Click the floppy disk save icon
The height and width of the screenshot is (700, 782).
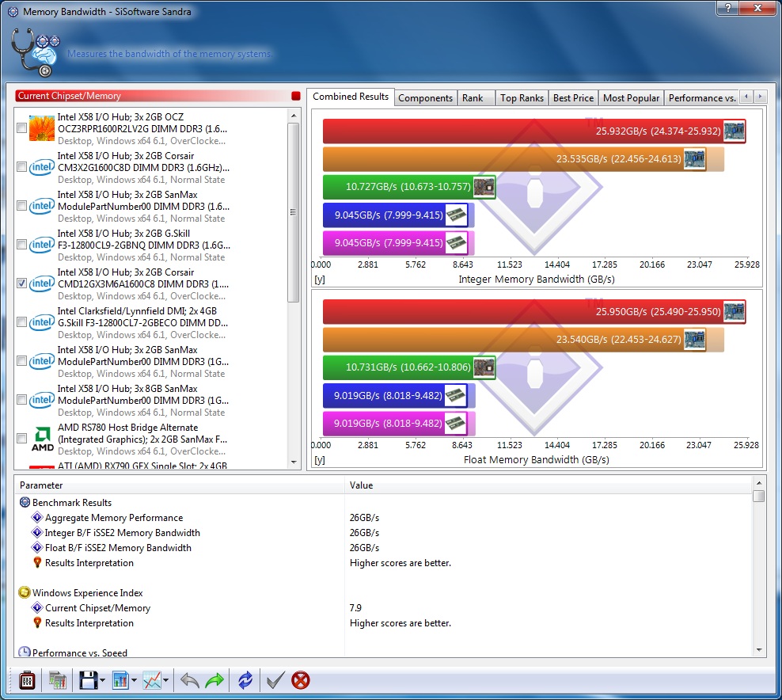pos(89,680)
